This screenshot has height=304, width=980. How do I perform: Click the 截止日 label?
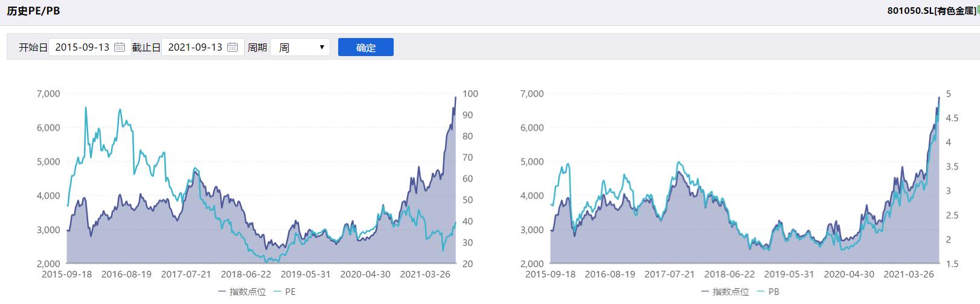146,48
